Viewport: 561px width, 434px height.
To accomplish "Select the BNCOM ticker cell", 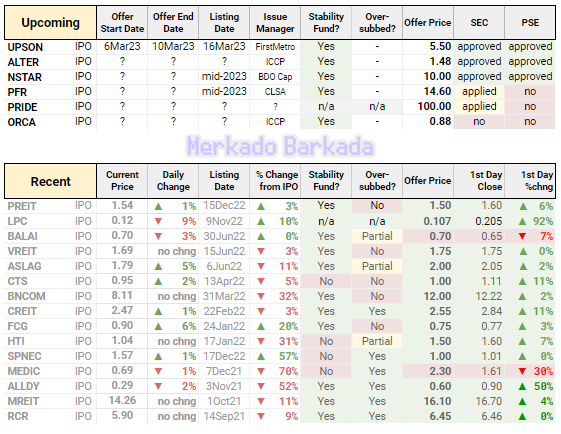I will coord(26,297).
